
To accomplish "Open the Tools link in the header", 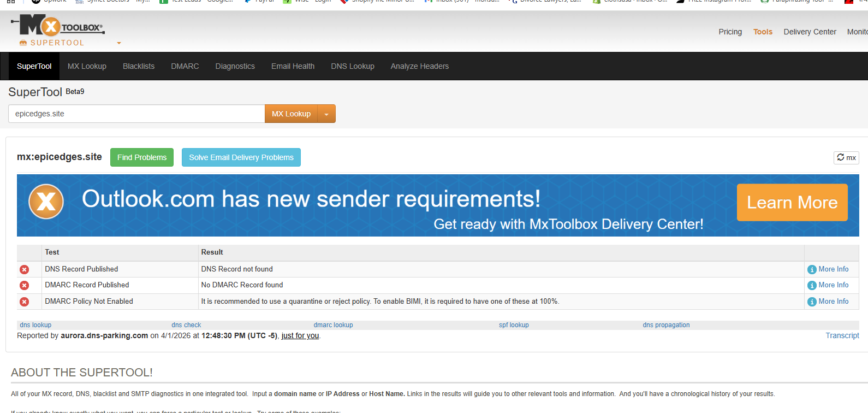I will 763,32.
